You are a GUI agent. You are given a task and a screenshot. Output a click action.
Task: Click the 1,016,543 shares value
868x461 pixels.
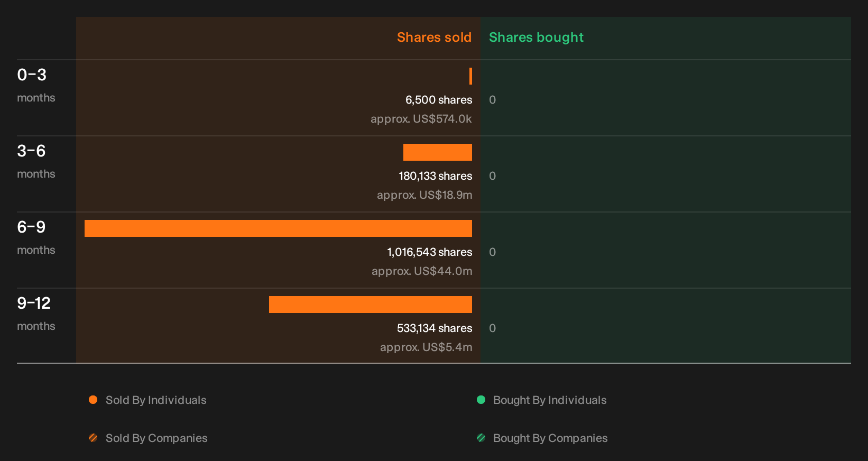pos(430,252)
